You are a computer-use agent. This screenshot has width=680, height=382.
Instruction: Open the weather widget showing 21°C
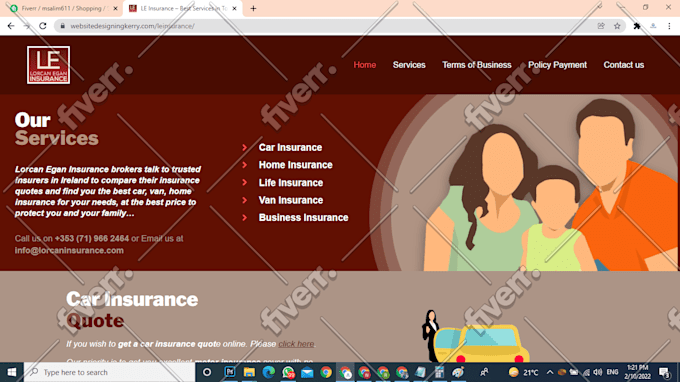coord(523,372)
